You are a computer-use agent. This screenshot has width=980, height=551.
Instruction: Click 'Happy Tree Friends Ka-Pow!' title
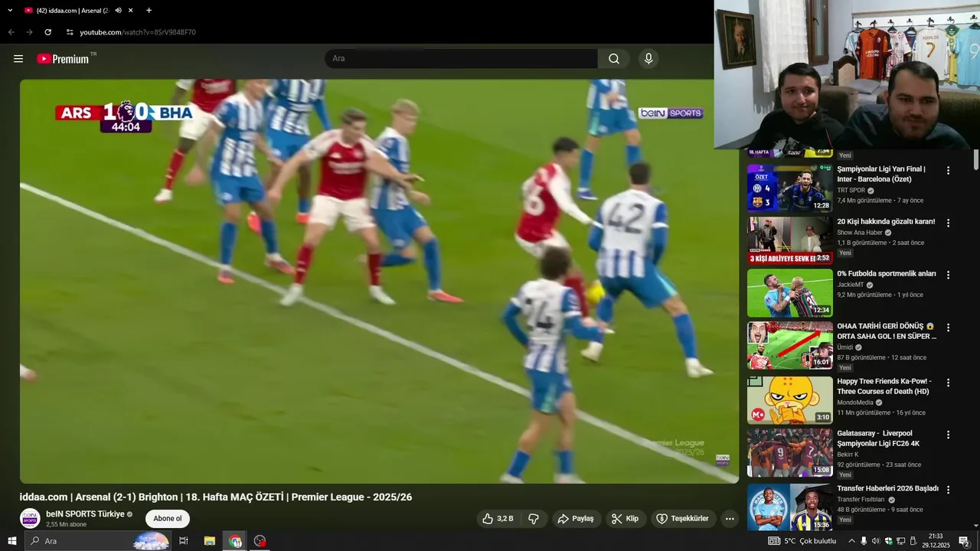pyautogui.click(x=884, y=386)
